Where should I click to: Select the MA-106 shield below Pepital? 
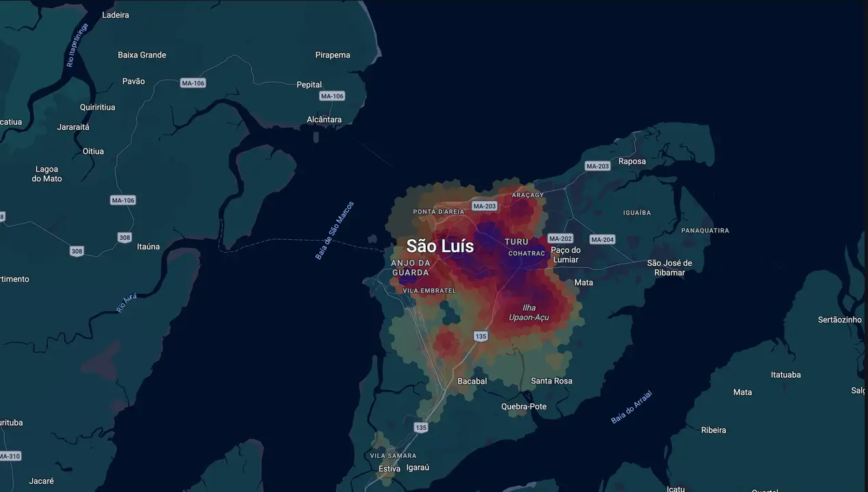point(332,96)
